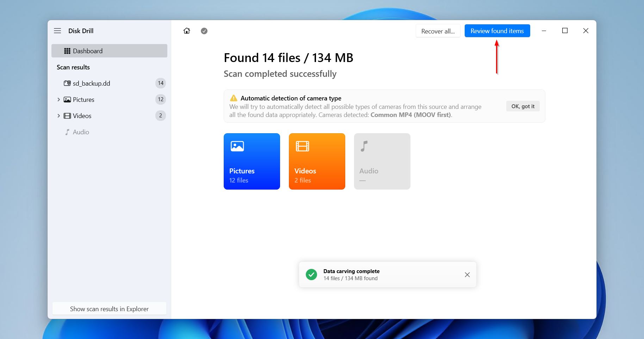644x339 pixels.
Task: Open the Pictures tile with 12 files
Action: click(252, 161)
